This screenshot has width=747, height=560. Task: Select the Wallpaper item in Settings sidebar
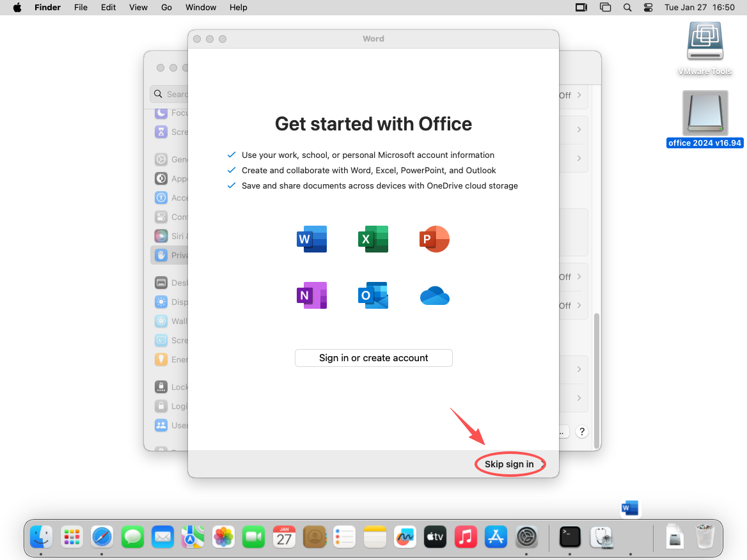171,321
